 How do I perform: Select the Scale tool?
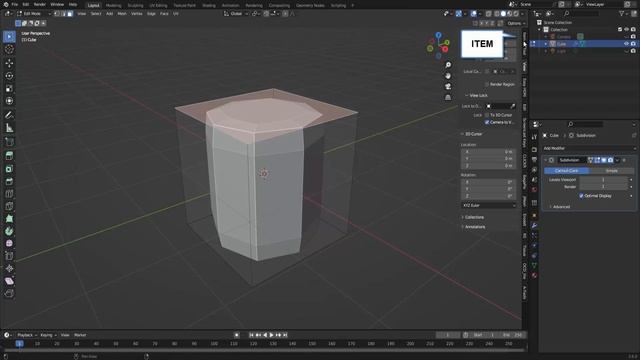pos(9,89)
